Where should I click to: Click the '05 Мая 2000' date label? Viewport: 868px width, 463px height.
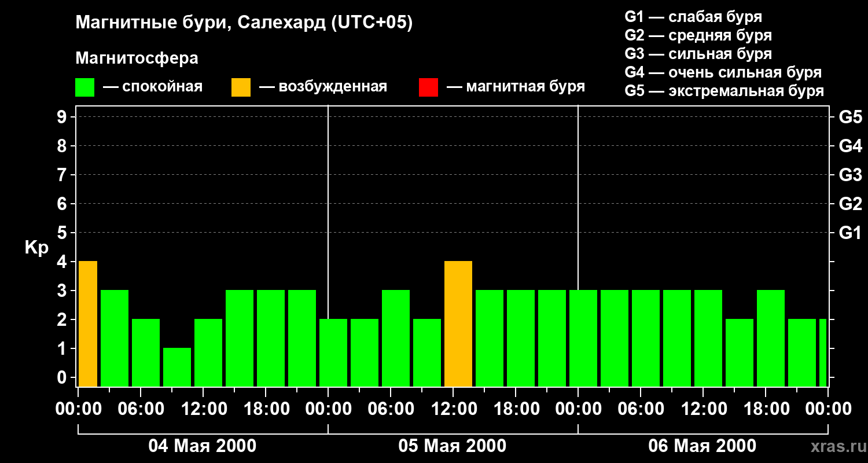(x=453, y=446)
